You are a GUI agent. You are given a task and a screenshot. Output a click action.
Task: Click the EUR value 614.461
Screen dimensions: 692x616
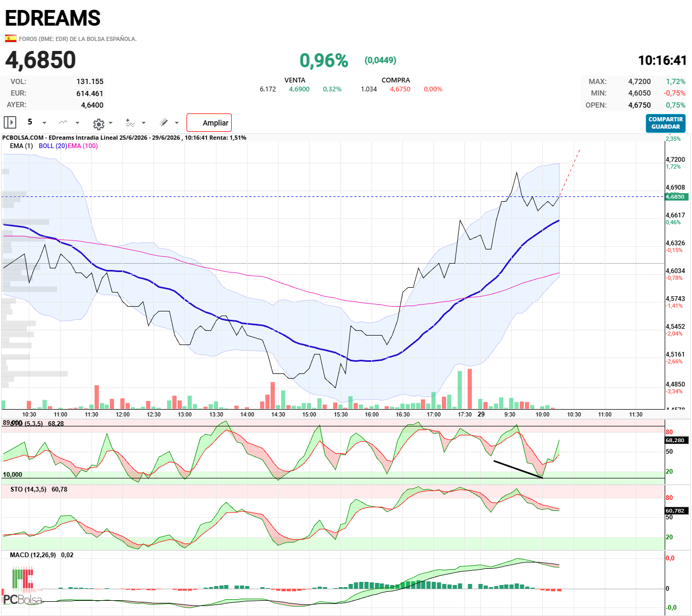(x=90, y=93)
